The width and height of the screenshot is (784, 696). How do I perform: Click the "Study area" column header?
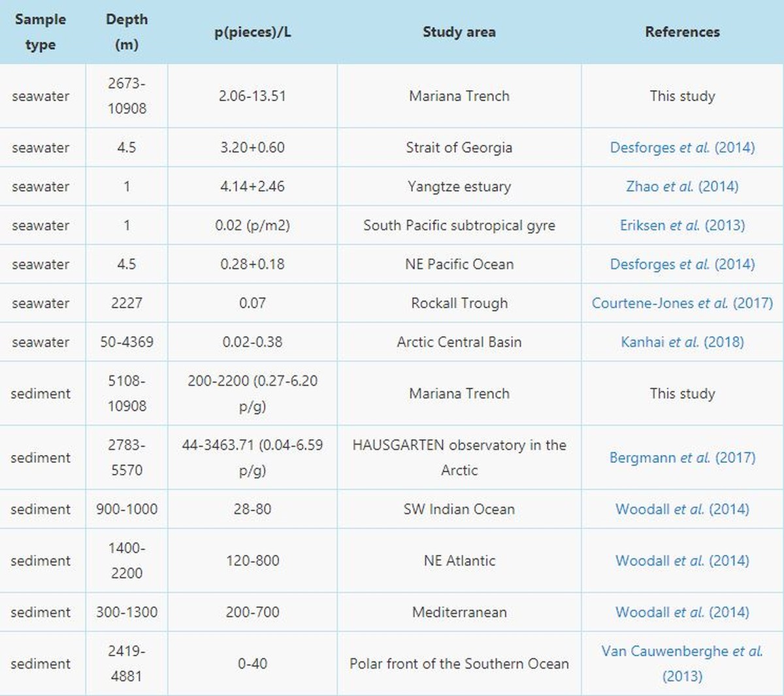(459, 32)
